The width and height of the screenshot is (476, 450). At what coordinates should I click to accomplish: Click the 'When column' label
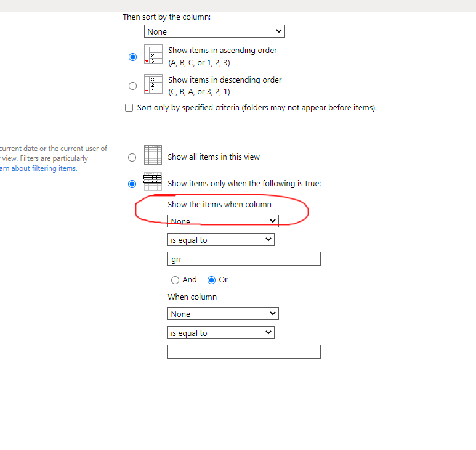click(x=192, y=297)
